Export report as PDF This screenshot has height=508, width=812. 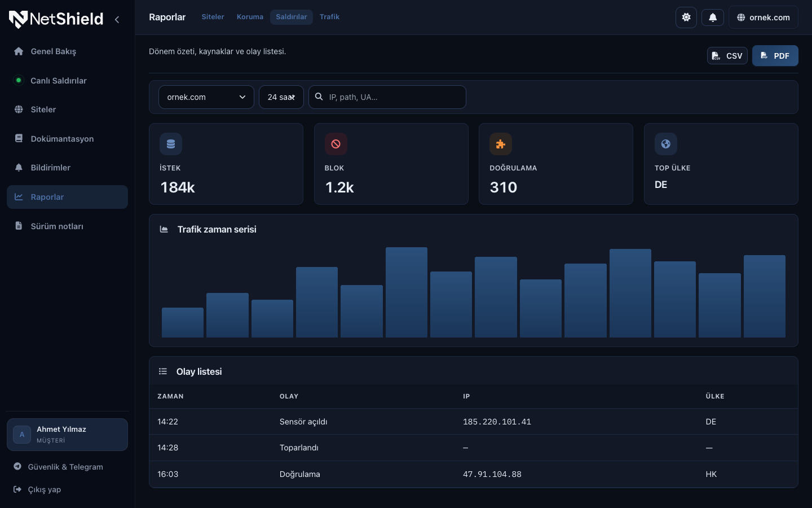[x=775, y=56]
